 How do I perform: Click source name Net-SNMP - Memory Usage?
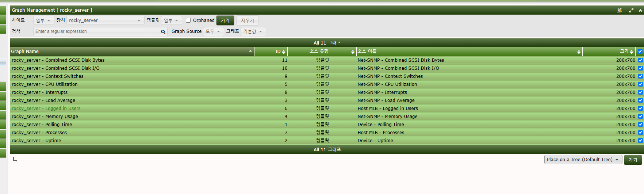point(388,117)
